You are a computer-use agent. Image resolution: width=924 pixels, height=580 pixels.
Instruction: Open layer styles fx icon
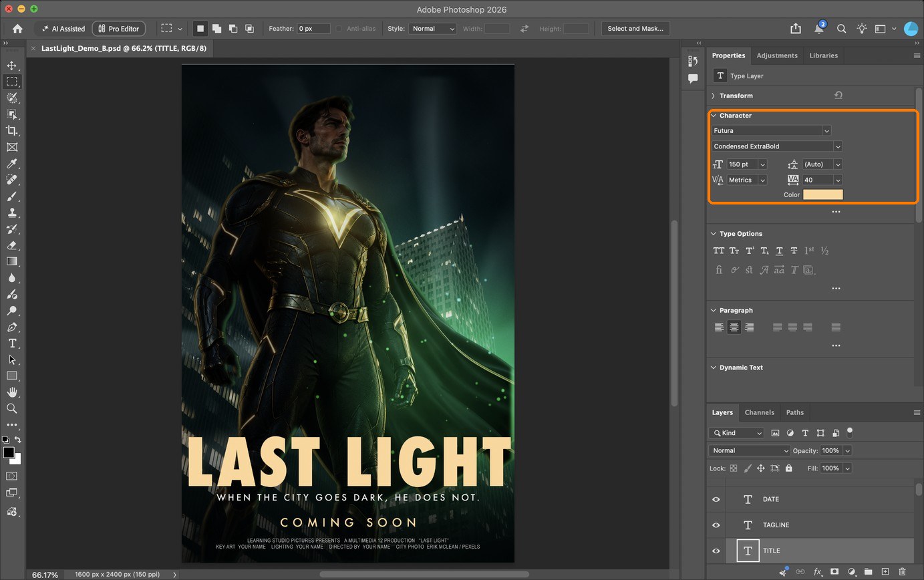817,572
